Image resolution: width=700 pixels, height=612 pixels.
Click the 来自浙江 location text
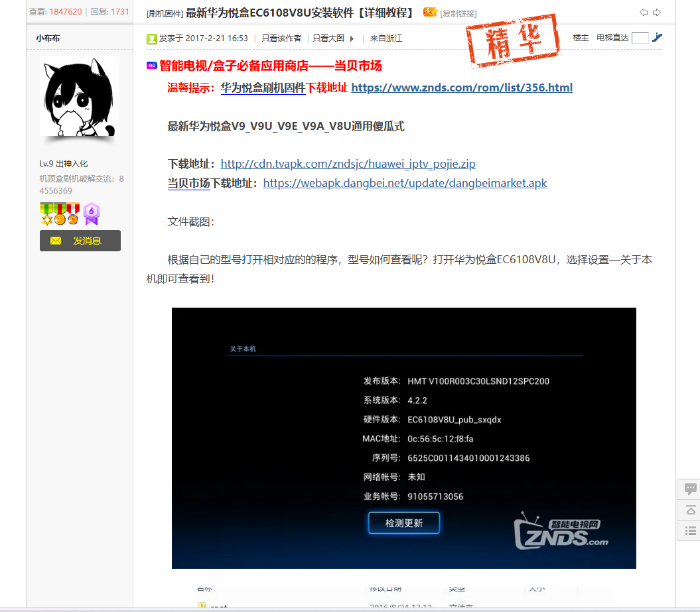pos(385,38)
